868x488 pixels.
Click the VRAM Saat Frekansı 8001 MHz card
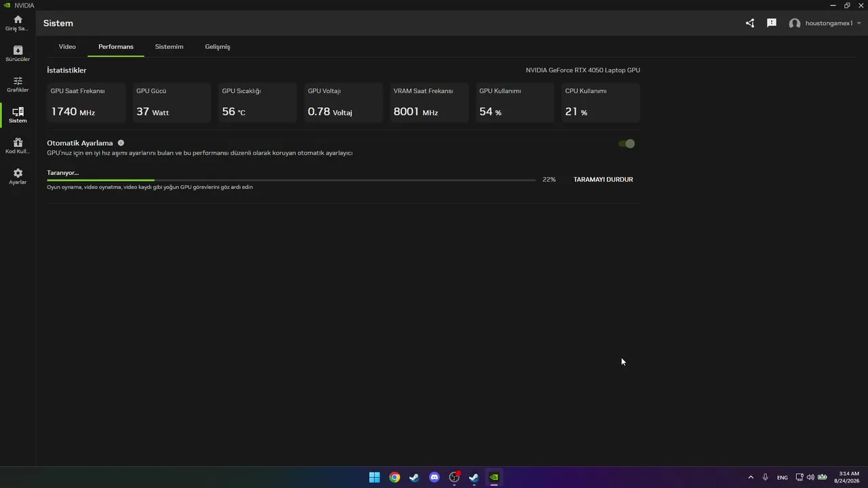(x=429, y=102)
